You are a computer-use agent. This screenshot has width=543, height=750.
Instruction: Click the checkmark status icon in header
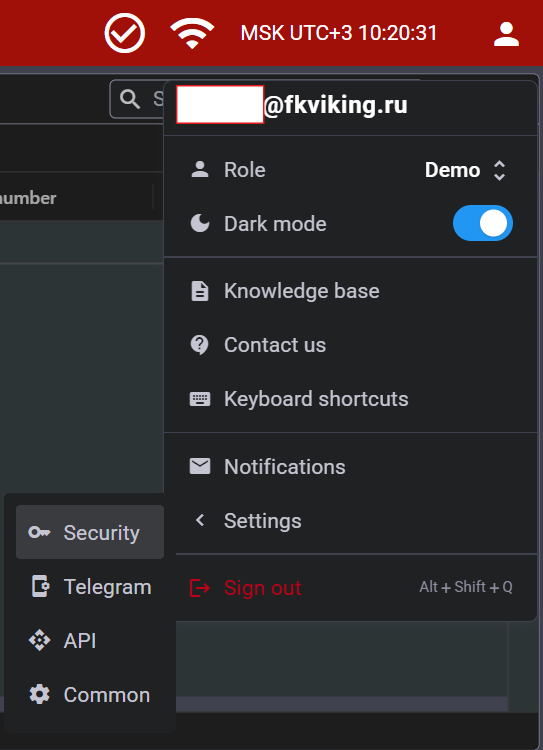[124, 33]
